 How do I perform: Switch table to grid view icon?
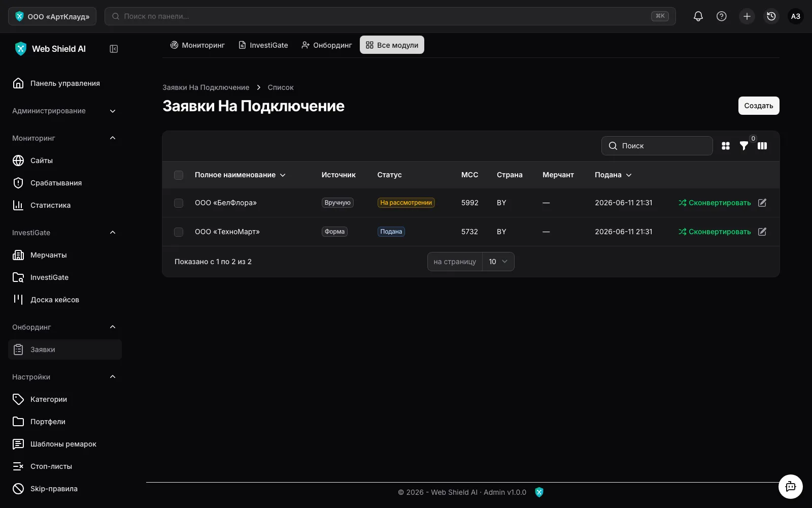pos(726,146)
